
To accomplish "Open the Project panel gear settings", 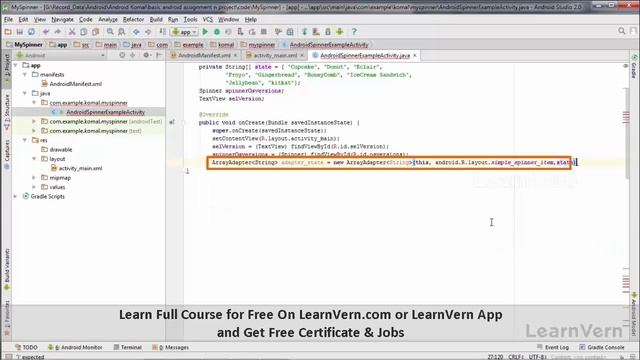I will [147, 55].
